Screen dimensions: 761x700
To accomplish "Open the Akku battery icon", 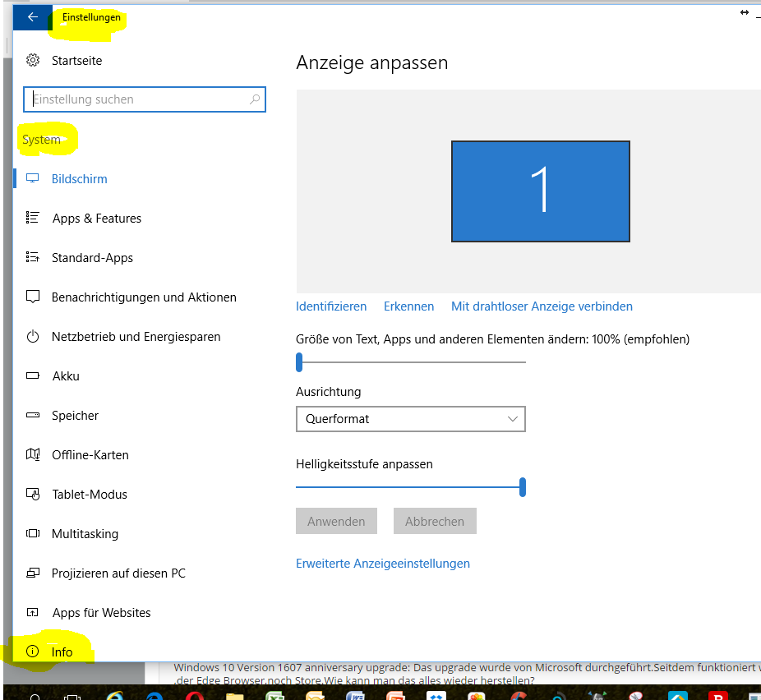I will point(33,375).
